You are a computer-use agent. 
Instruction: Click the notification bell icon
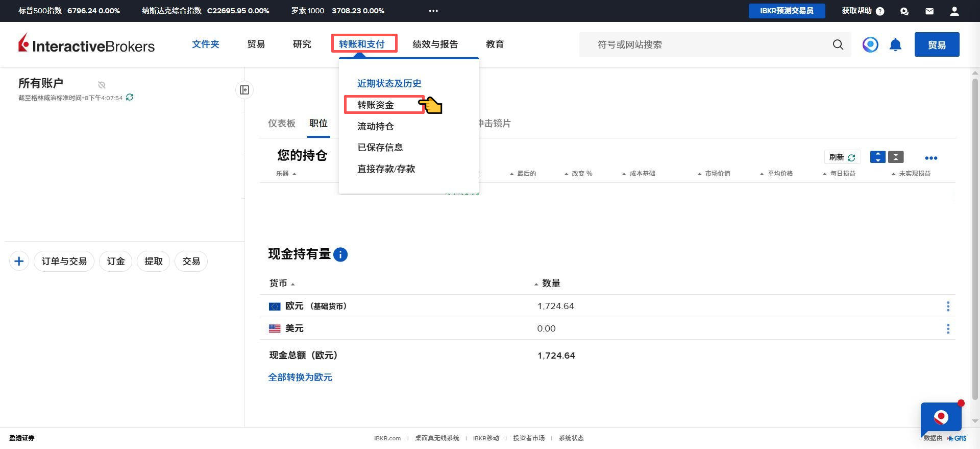click(x=895, y=45)
